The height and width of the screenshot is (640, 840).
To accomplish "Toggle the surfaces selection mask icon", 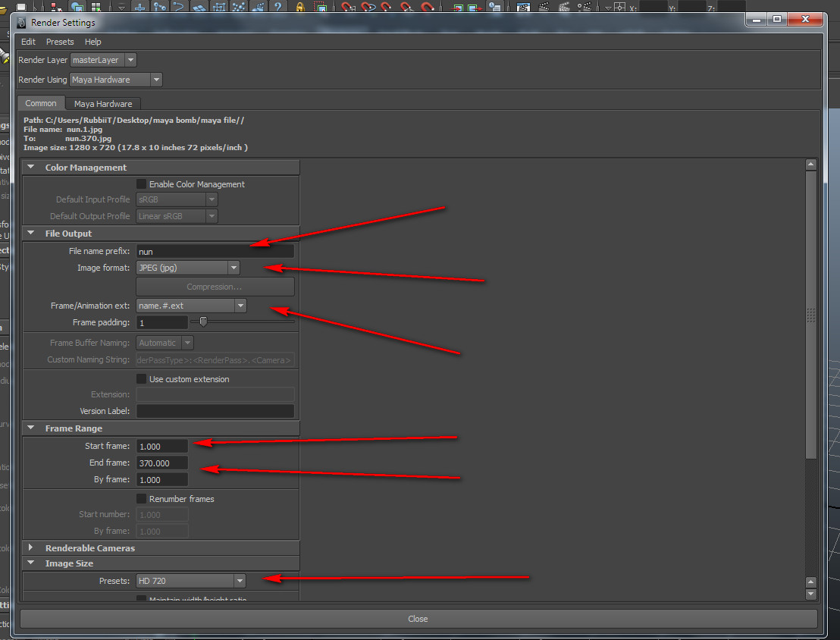I will click(199, 6).
